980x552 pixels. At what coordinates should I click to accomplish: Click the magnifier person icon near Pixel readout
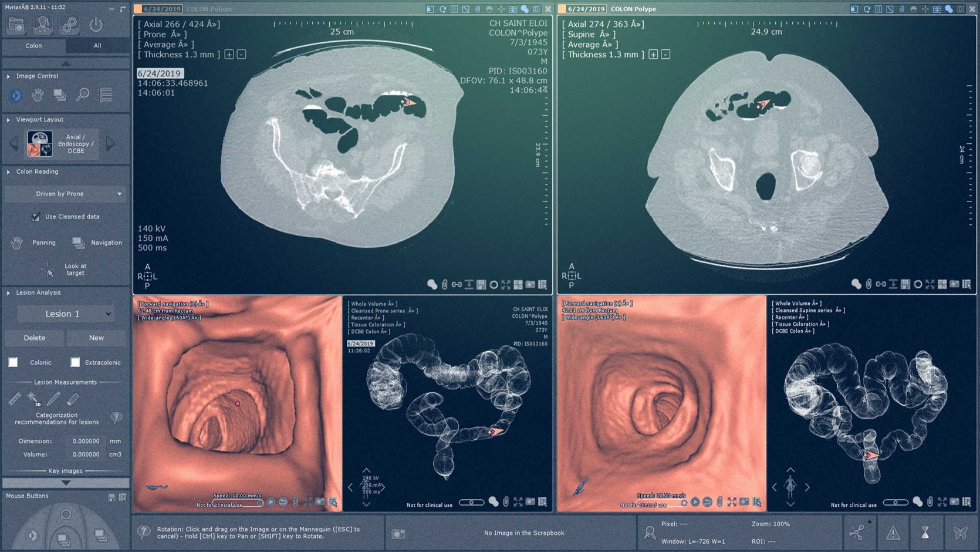point(650,533)
